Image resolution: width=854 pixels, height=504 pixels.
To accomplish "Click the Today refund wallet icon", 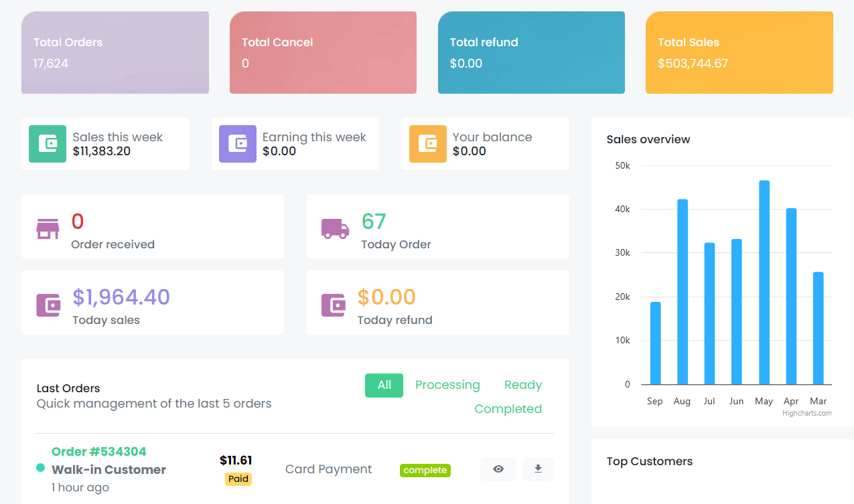I will tap(334, 305).
